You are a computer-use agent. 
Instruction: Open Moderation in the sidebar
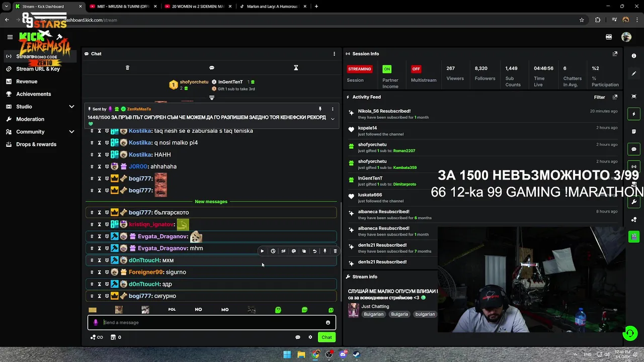(x=30, y=119)
